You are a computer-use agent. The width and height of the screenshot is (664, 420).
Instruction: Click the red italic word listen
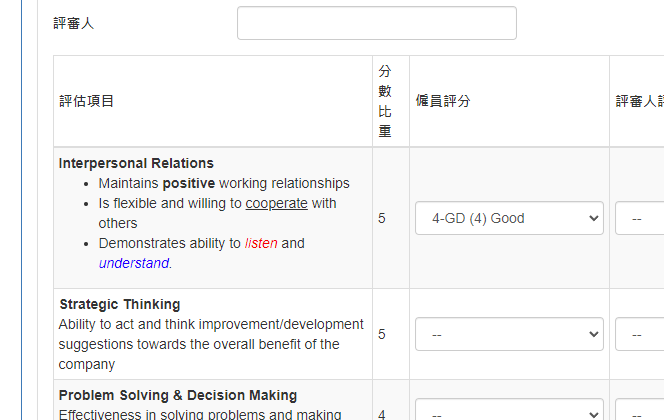261,243
